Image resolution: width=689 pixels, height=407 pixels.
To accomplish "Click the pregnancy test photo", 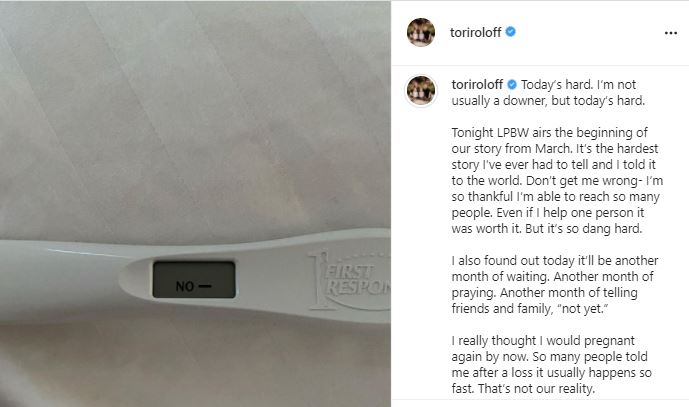I will tap(195, 204).
